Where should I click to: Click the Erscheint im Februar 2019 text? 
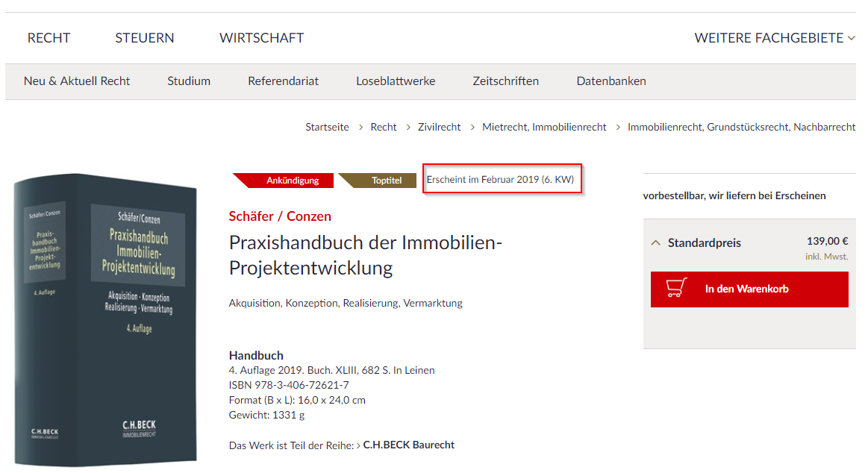click(x=500, y=179)
